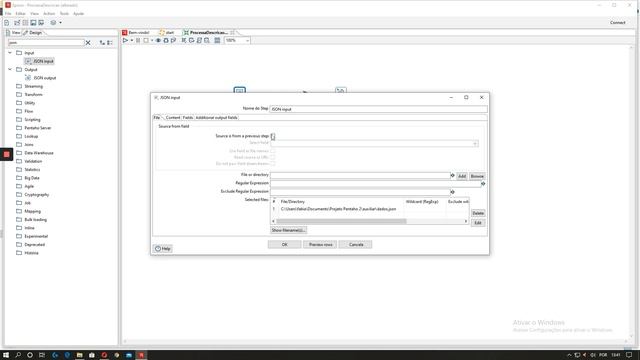Click the Add button in the dialog
The width and height of the screenshot is (640, 360).
point(462,176)
